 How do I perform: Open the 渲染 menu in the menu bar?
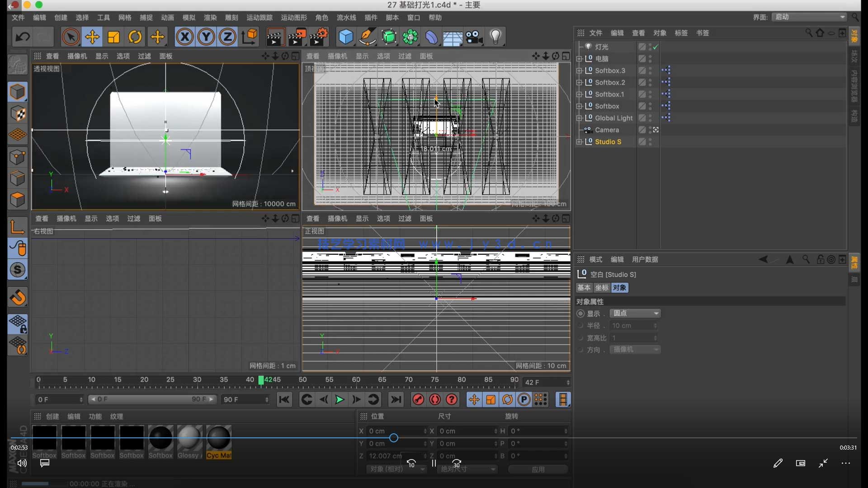click(210, 18)
